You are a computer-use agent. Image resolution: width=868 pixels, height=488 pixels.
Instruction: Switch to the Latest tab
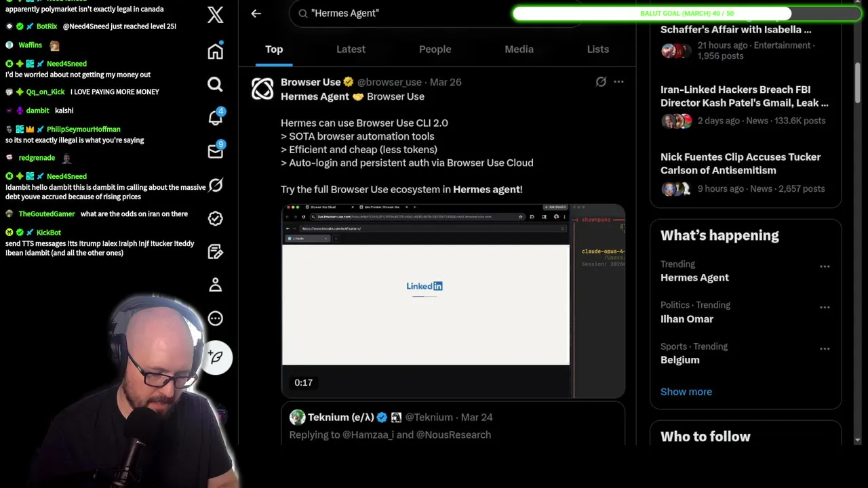[x=351, y=49]
